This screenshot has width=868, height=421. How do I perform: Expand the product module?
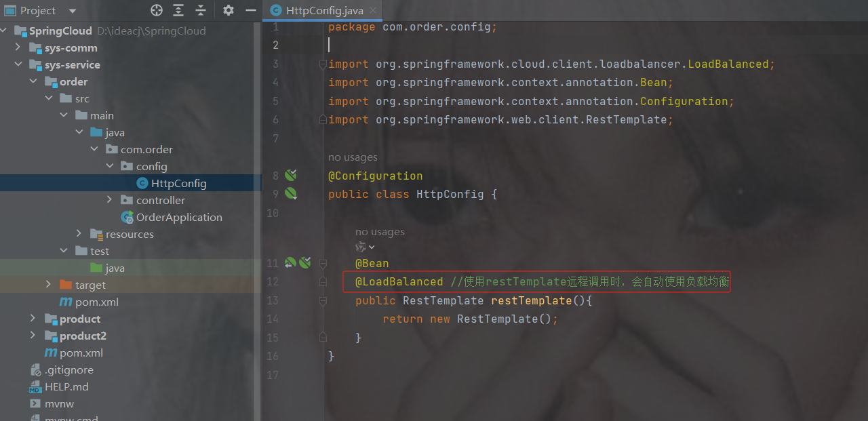pos(33,319)
